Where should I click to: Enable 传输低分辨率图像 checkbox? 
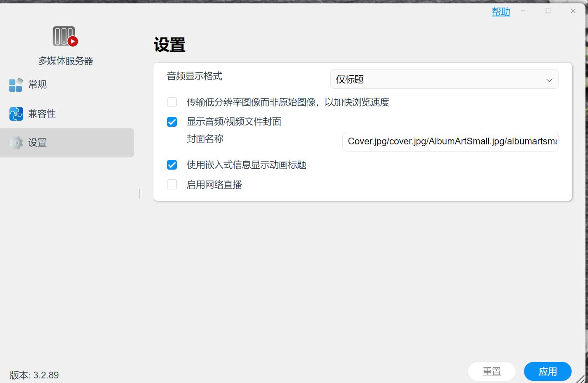[172, 102]
